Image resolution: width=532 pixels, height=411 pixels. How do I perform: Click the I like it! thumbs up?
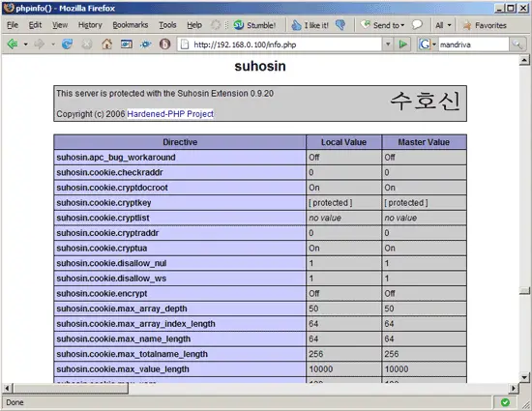(310, 25)
